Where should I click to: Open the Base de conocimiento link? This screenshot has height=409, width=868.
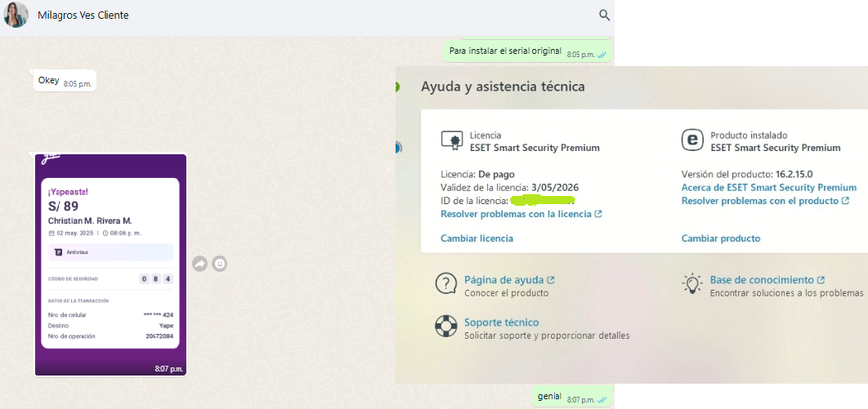click(762, 280)
